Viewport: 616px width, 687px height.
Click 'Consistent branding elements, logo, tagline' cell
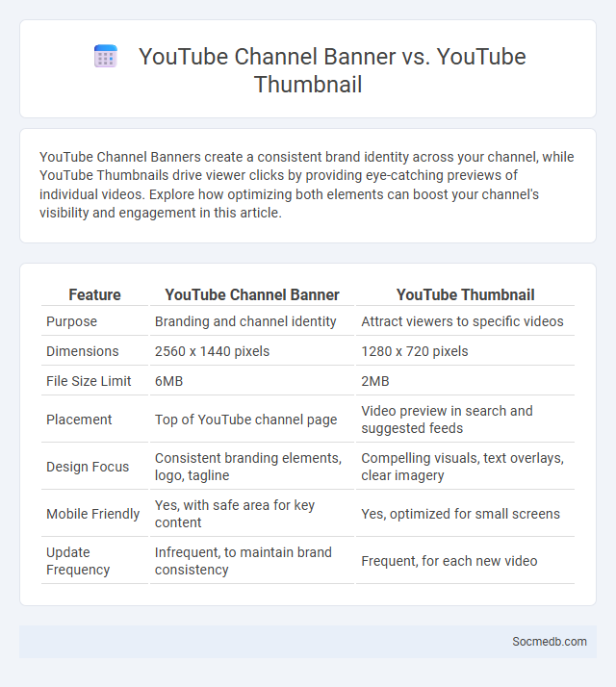248,467
